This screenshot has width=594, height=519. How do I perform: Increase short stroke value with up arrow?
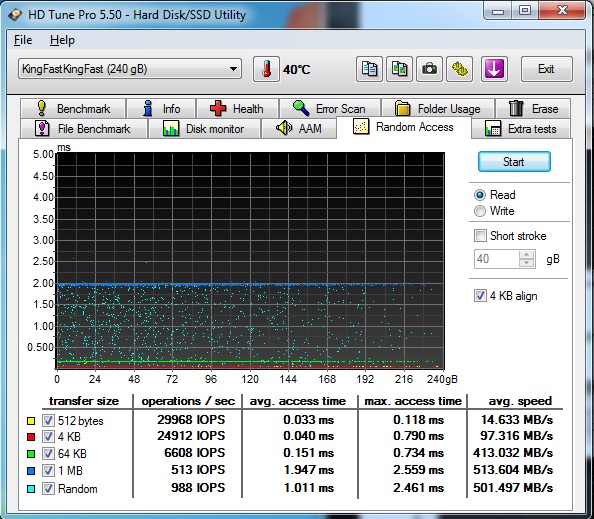[527, 255]
